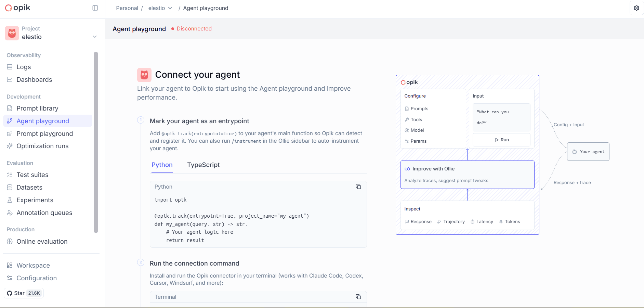Copy the Python code snippet

pyautogui.click(x=358, y=187)
